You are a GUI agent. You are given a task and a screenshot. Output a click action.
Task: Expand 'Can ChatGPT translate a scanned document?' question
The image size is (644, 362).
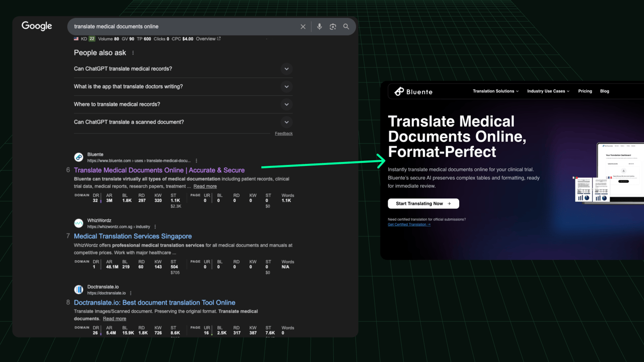183,122
